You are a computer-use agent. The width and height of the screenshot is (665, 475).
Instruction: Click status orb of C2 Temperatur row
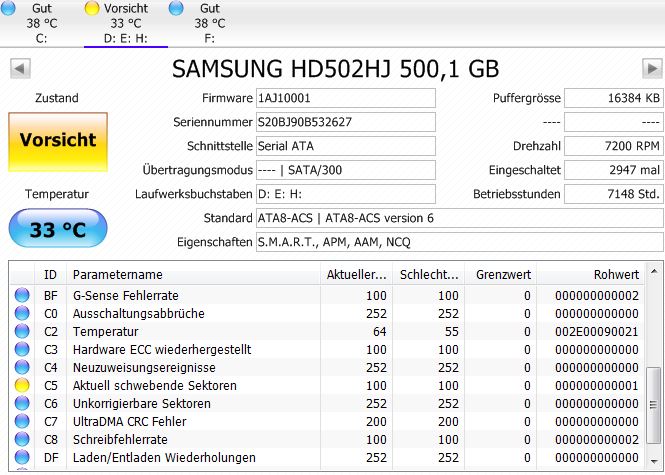tap(22, 331)
